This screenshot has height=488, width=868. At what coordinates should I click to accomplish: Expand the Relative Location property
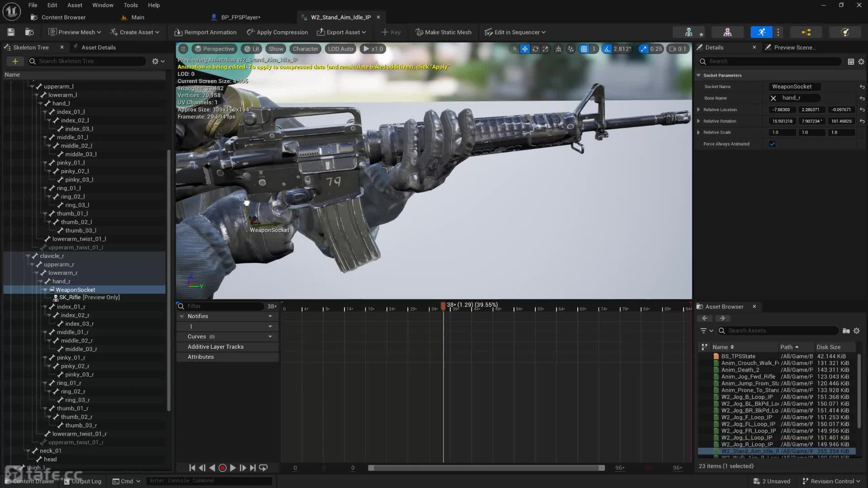point(698,110)
